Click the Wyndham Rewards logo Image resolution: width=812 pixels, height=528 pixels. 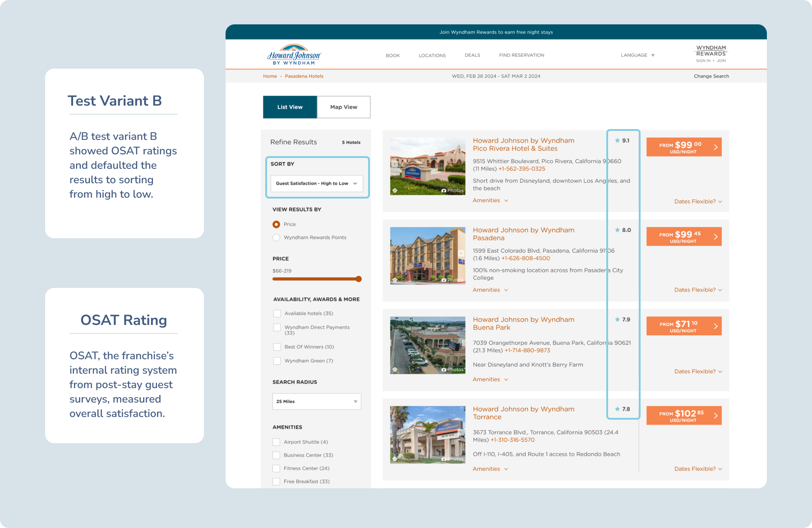click(x=711, y=51)
